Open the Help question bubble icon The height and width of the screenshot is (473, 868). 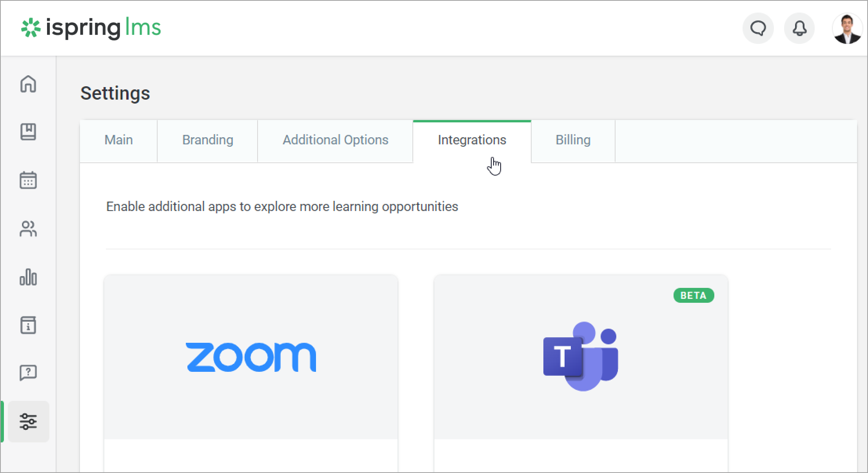[28, 373]
